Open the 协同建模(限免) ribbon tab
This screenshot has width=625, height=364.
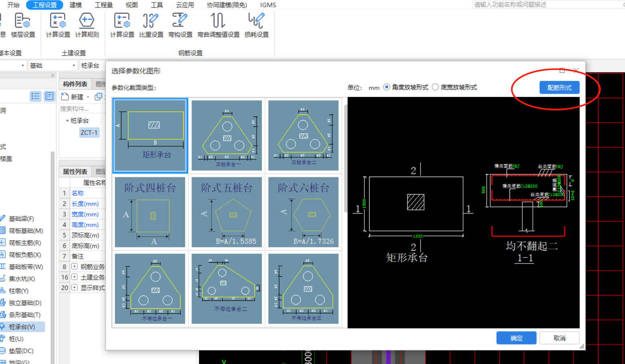click(227, 5)
